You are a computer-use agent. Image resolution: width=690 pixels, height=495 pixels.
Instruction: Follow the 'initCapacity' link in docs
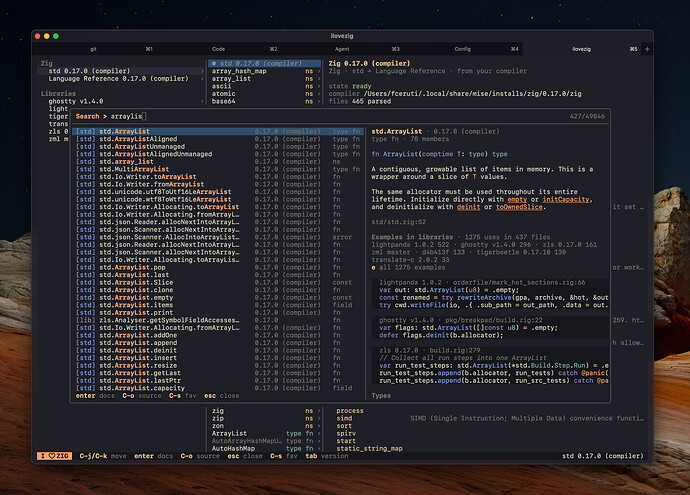point(565,199)
